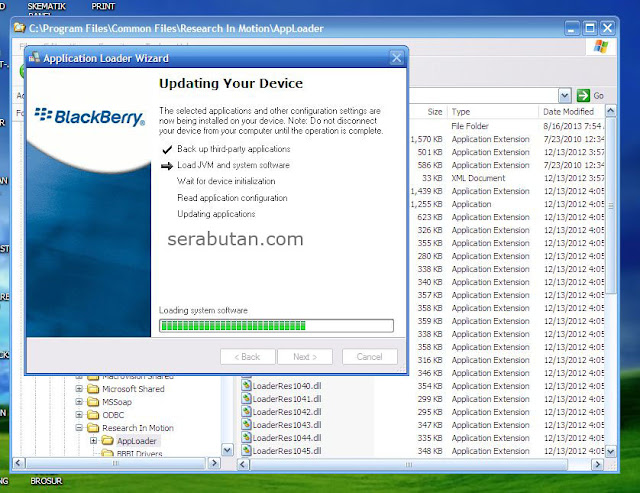Collapse the Research In Motion folder node
The width and height of the screenshot is (640, 493).
[x=79, y=428]
